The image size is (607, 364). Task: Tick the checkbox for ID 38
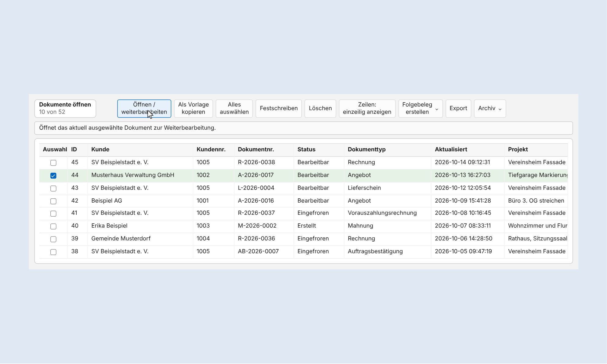click(53, 252)
